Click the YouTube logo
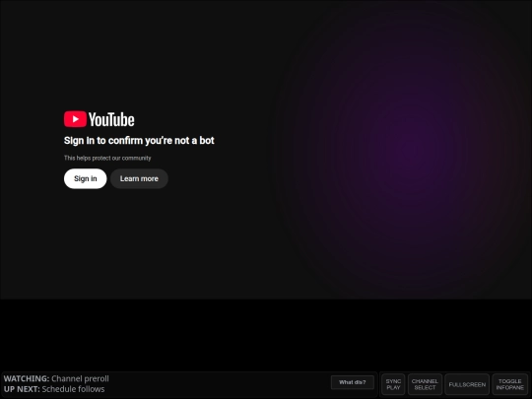The width and height of the screenshot is (532, 399). tap(100, 119)
